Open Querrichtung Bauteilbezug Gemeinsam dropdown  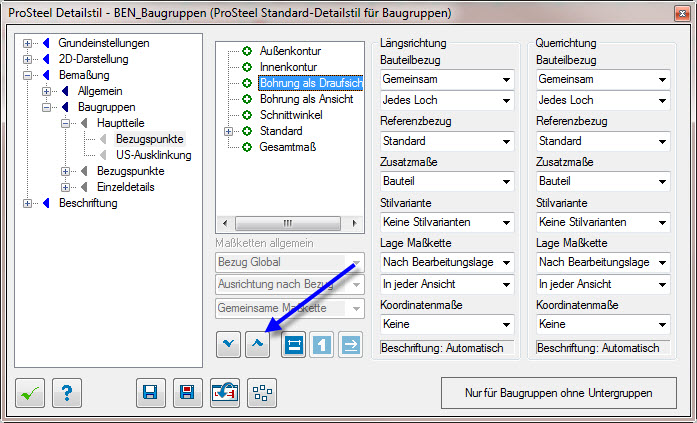click(603, 80)
